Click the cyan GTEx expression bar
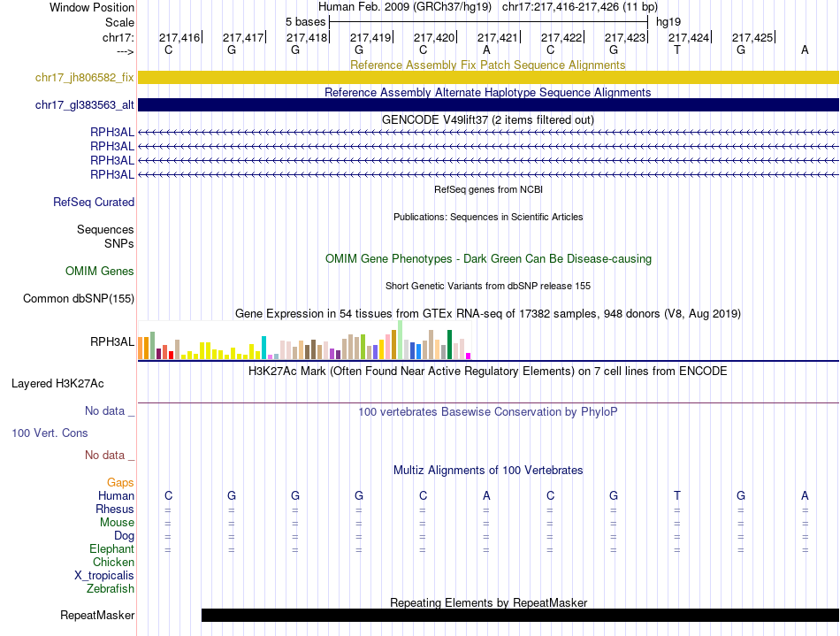Screen dimensions: 840x636 (263, 348)
